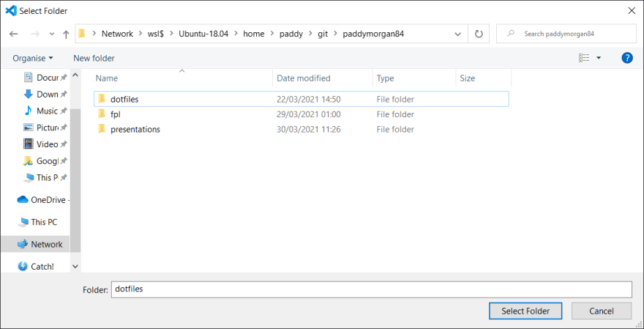
Task: Change view layout icon
Action: click(584, 58)
